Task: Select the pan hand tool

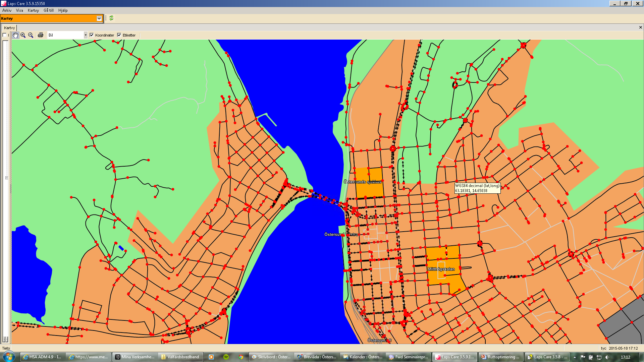Action: tap(15, 35)
